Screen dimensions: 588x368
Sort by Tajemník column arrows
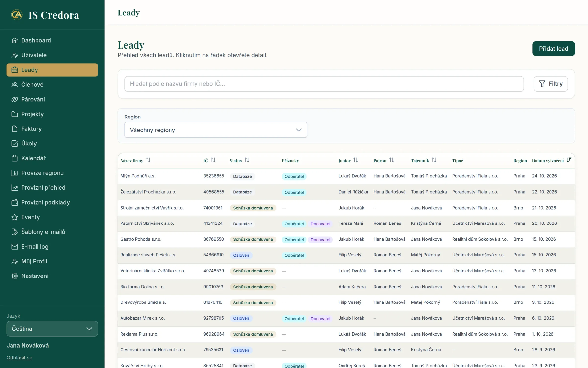(x=434, y=160)
